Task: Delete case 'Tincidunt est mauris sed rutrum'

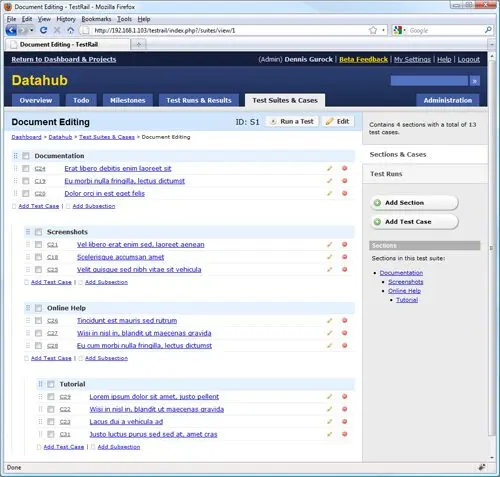Action: [x=345, y=320]
